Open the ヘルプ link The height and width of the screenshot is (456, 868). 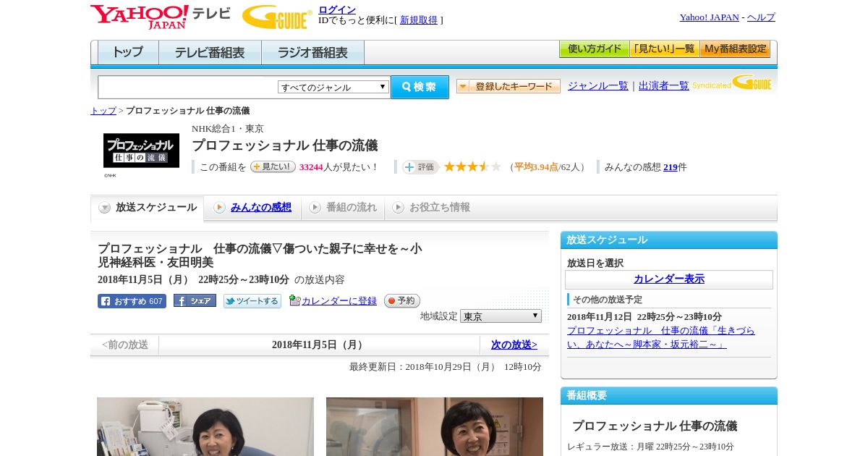(x=761, y=17)
